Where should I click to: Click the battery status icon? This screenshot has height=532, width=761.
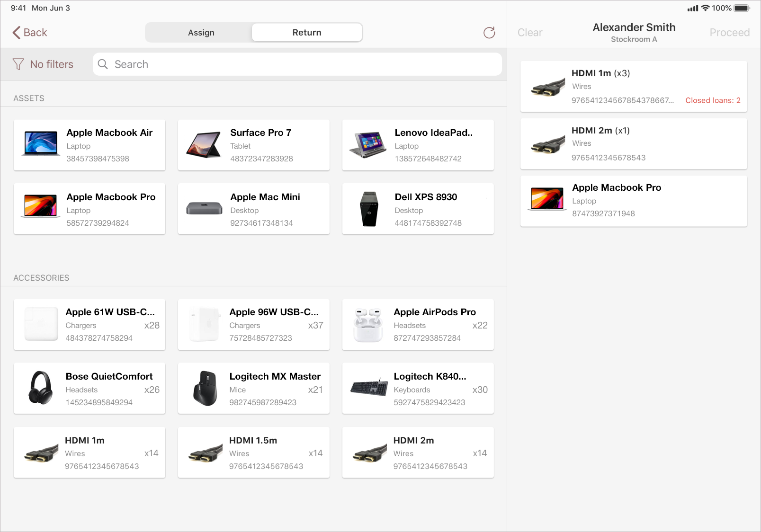742,8
